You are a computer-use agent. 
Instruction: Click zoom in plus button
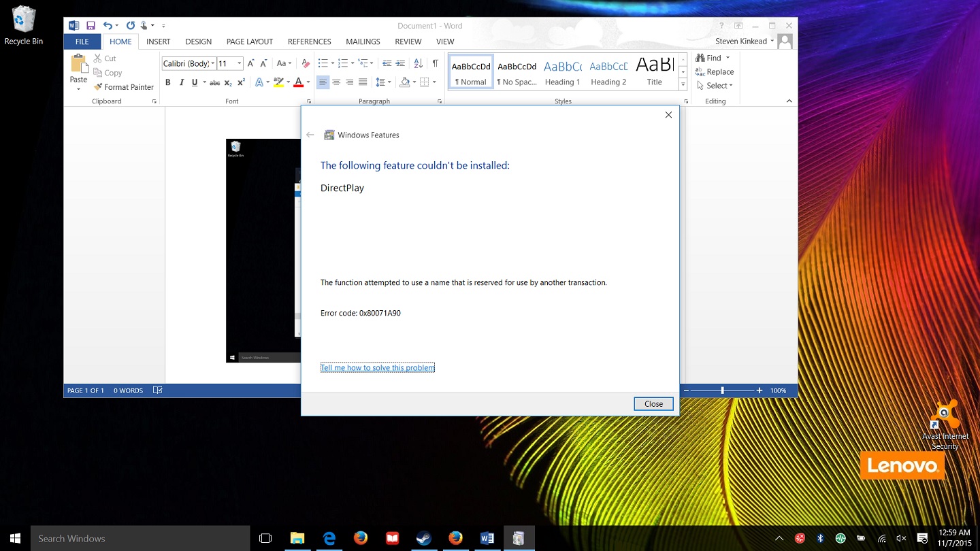click(x=759, y=390)
